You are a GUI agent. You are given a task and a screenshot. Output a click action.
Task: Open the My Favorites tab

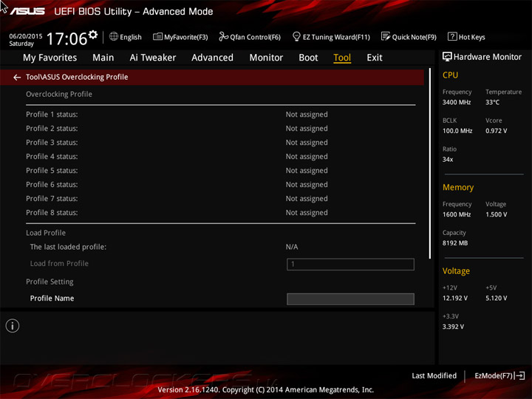coord(50,58)
